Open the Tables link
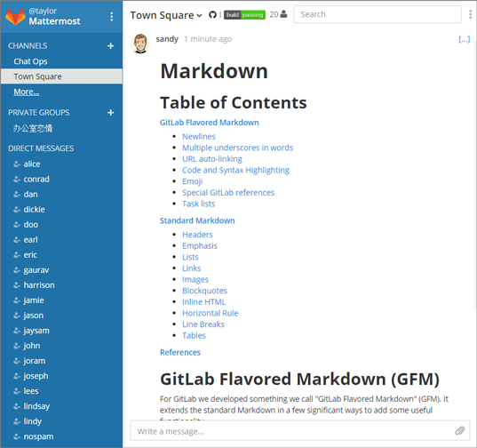Screen dimensions: 477x448 click(x=194, y=336)
